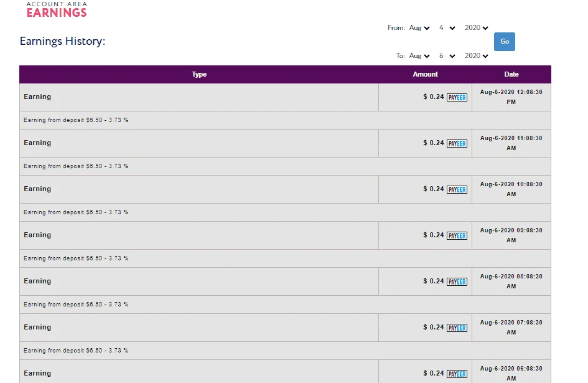
Task: Open the From year dropdown
Action: (x=476, y=28)
